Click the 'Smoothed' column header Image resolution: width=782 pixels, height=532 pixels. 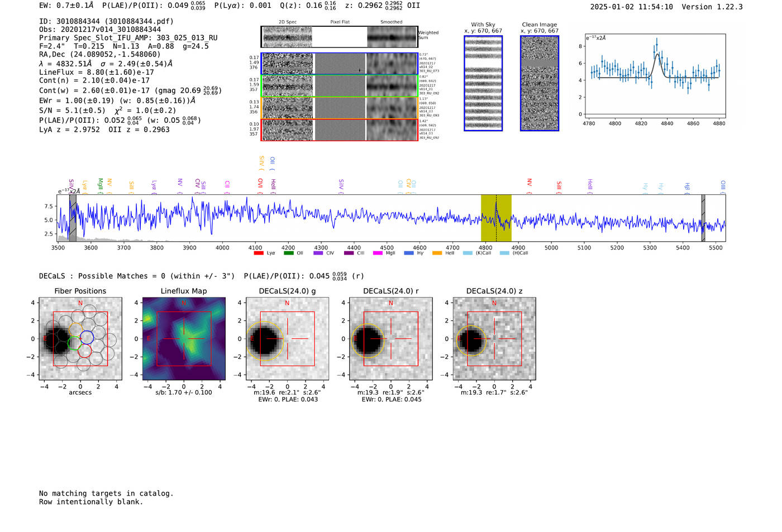point(391,22)
